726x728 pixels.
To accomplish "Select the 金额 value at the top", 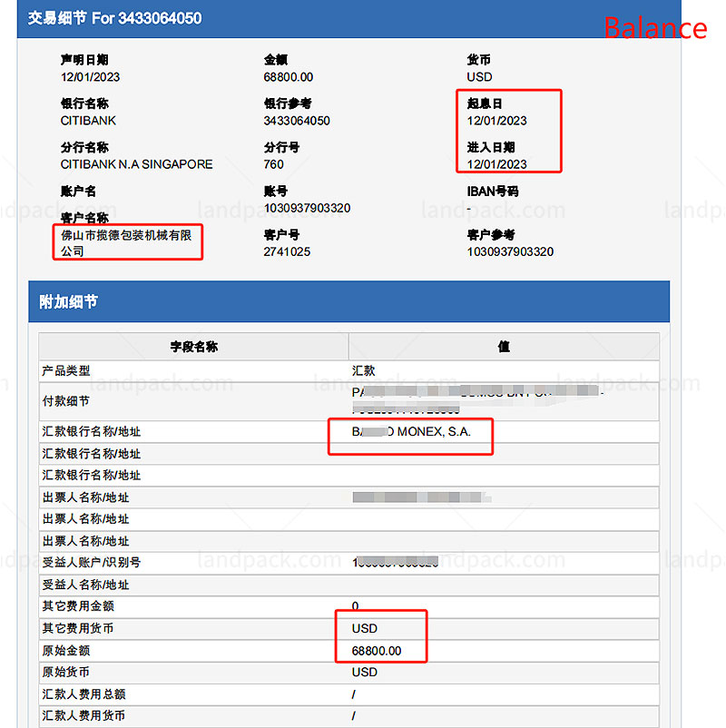I will [x=289, y=77].
